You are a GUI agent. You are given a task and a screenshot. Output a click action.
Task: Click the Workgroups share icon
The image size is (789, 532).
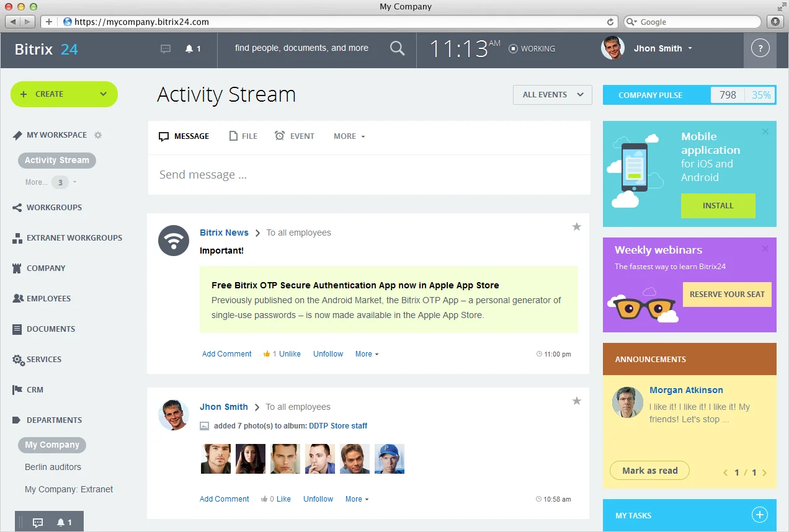pyautogui.click(x=17, y=208)
